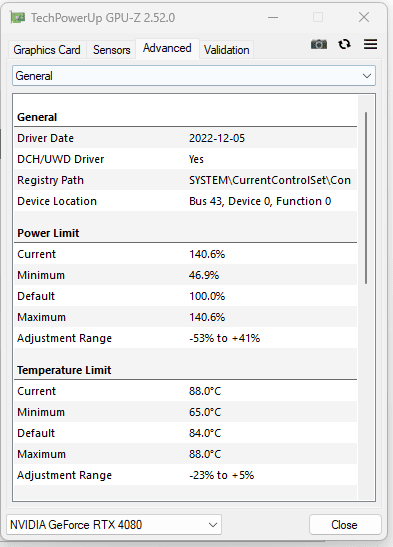393x547 pixels.
Task: Expand the General category dropdown
Action: (194, 76)
